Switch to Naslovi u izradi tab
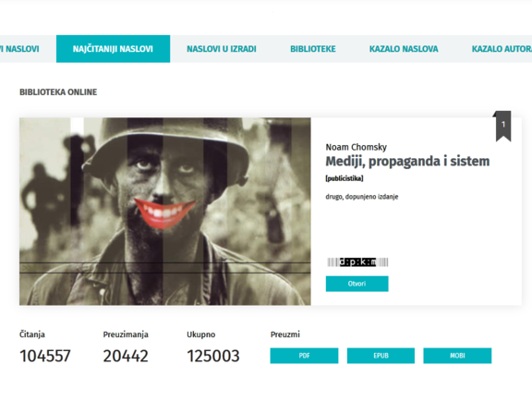 pos(222,49)
